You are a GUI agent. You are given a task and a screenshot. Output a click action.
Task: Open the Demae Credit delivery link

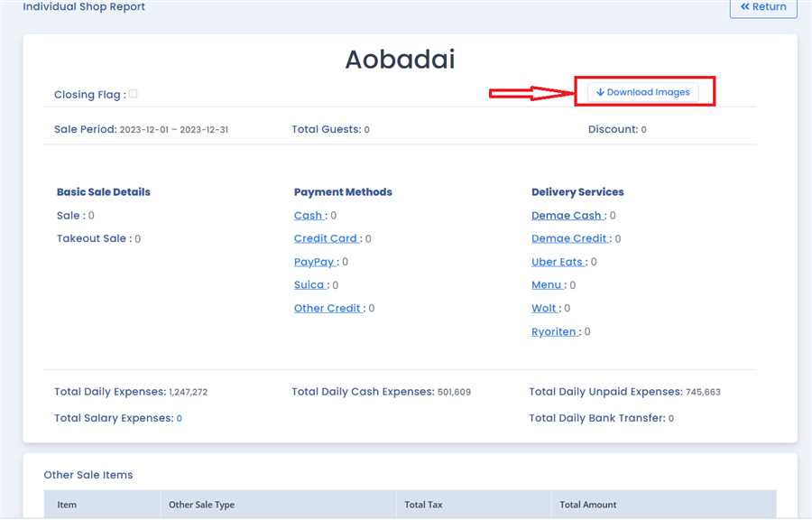tap(569, 239)
